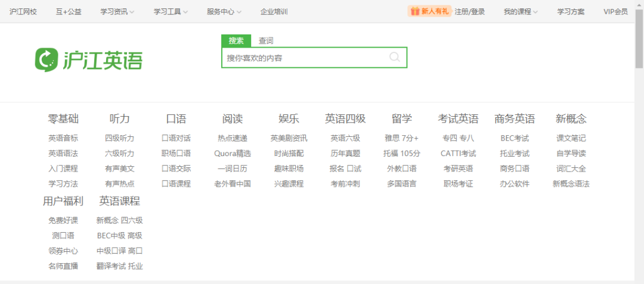Screen dimensions: 644x284
Task: Click the 办公软件 link
Action: pos(515,183)
